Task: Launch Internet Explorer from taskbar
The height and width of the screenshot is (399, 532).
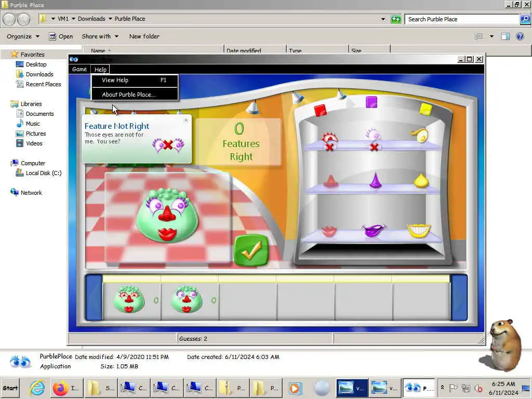Action: pyautogui.click(x=37, y=388)
